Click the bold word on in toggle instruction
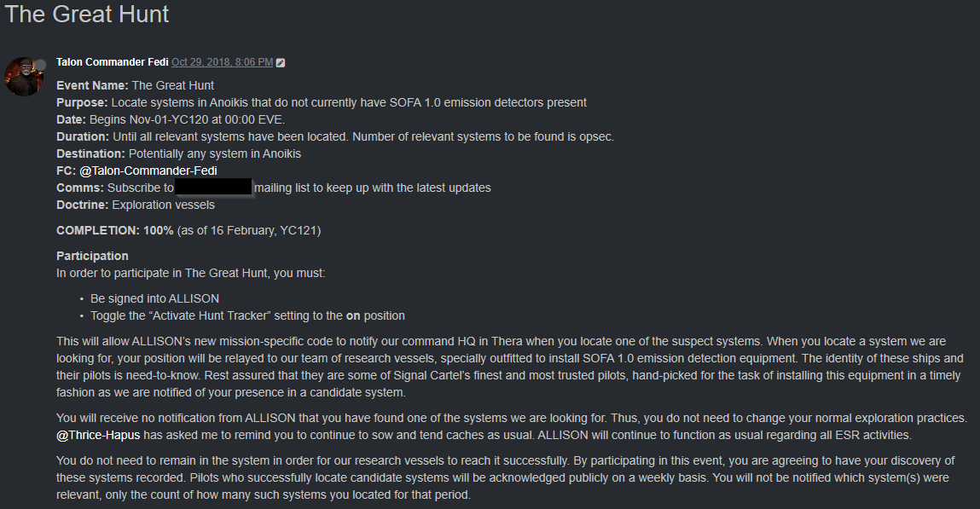 tap(353, 316)
